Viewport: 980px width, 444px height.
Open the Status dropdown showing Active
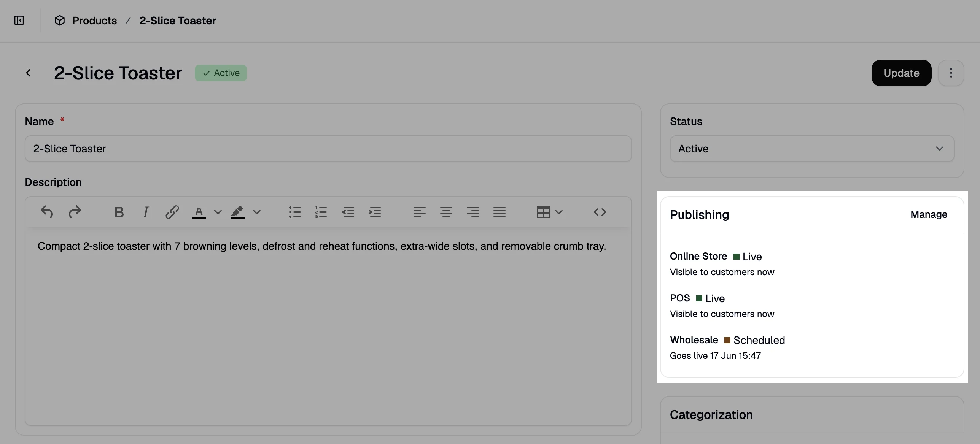tap(812, 149)
